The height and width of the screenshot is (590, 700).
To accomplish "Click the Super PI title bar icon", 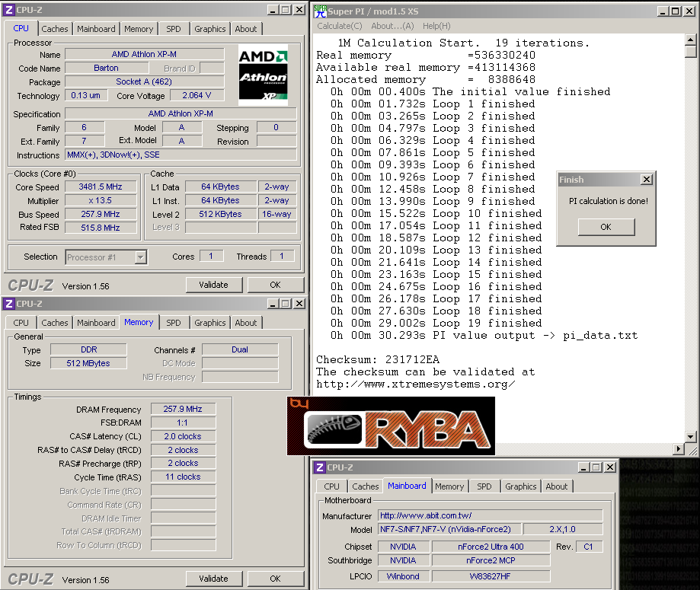I will [x=320, y=11].
